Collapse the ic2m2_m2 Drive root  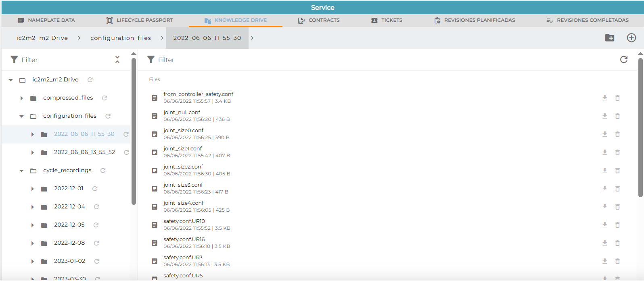tap(11, 80)
